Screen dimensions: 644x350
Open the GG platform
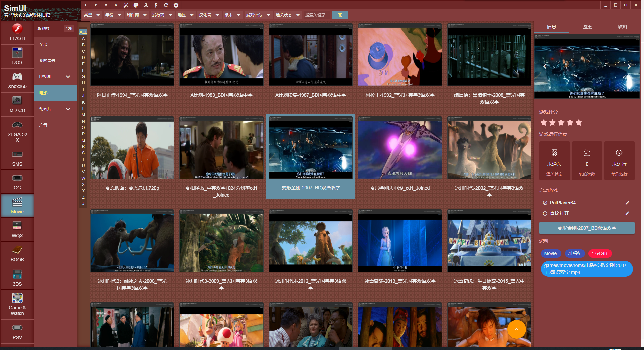coord(17,182)
